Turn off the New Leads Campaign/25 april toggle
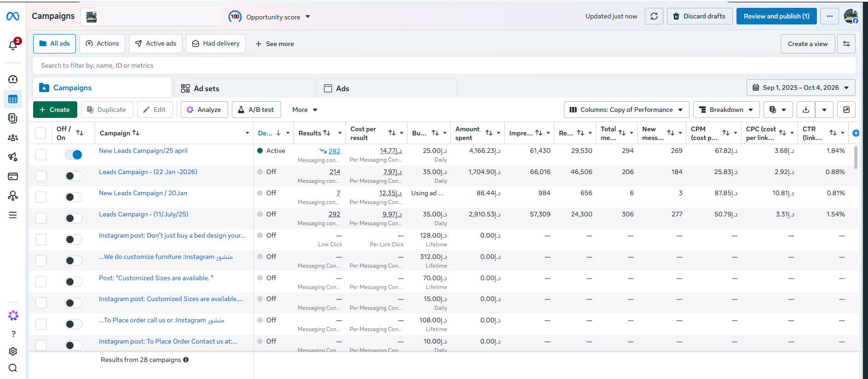This screenshot has height=379, width=868. point(74,155)
